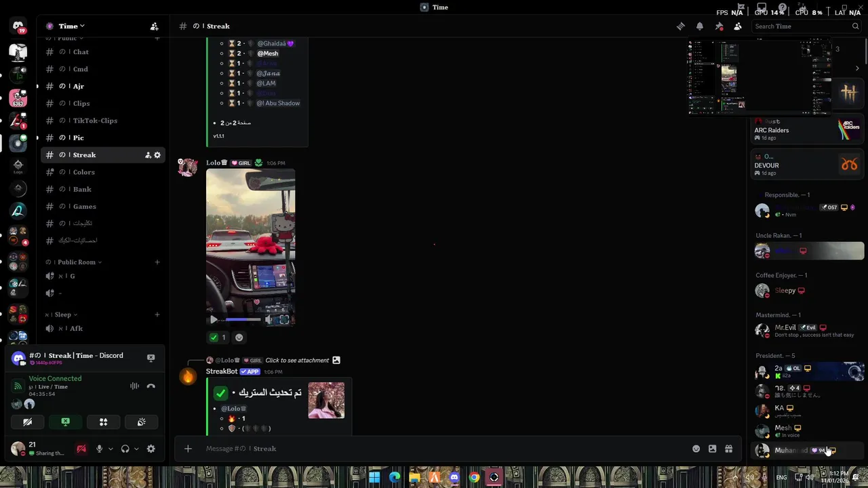Open attachment plus button in message bar
This screenshot has width=868, height=488.
coord(188,449)
